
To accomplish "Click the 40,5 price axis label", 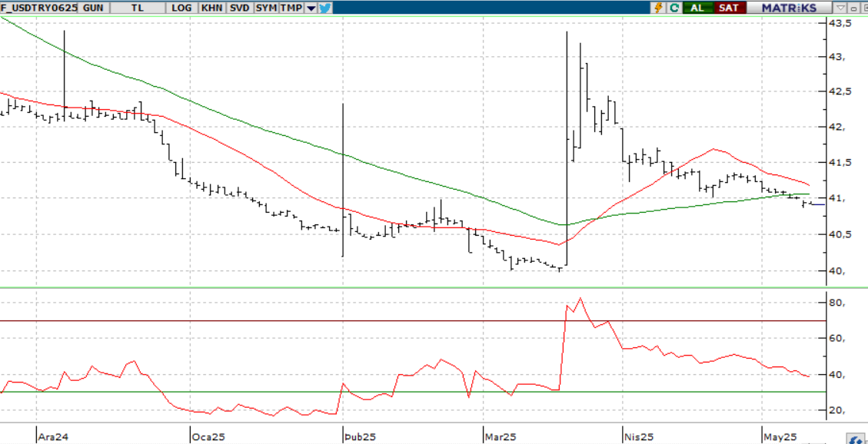I will point(840,234).
